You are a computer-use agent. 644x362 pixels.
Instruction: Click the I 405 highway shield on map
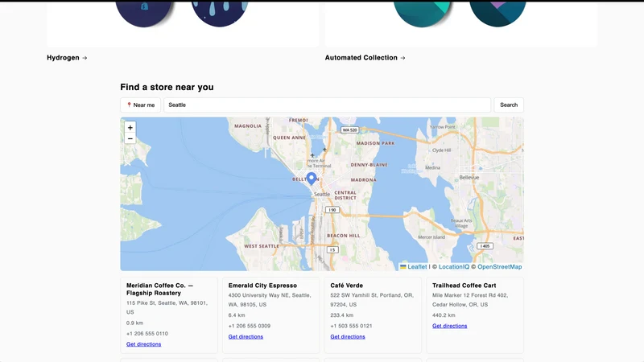coord(485,246)
